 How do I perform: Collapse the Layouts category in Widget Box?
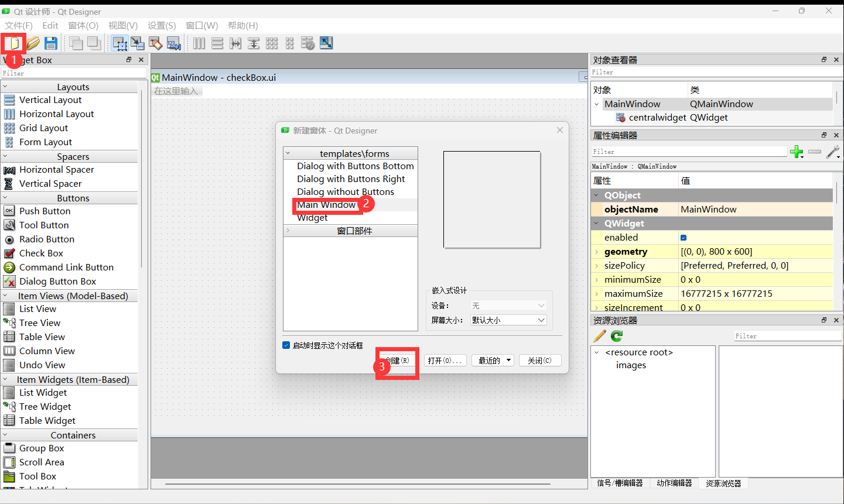(x=5, y=87)
